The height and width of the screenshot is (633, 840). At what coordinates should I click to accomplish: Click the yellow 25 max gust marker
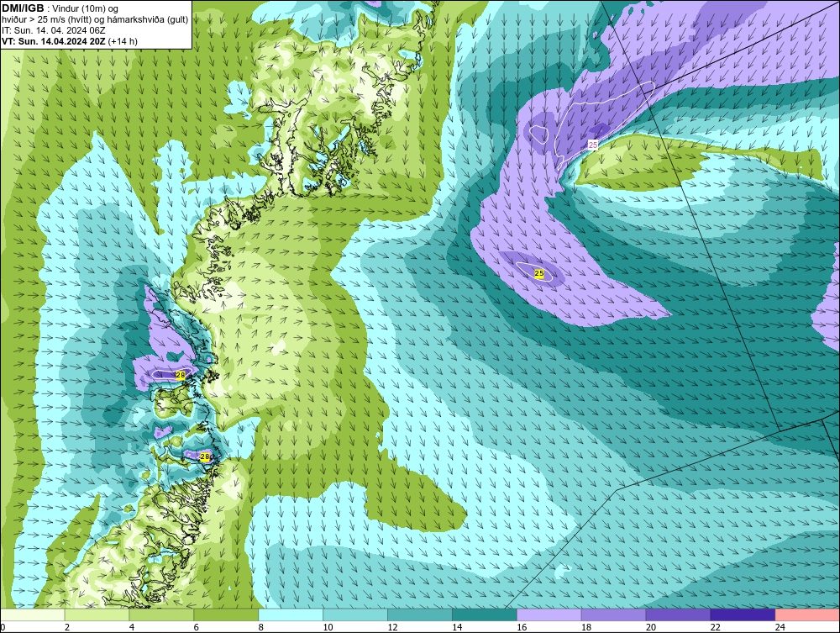click(539, 273)
